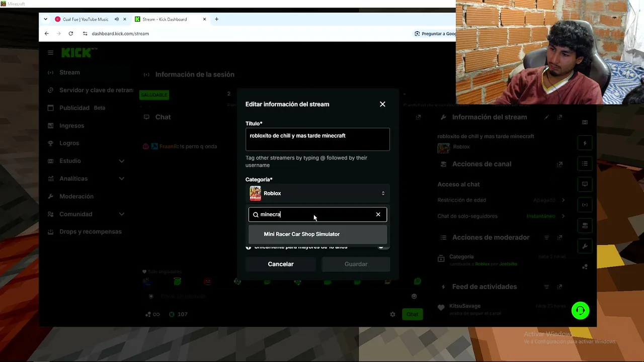
Task: Click KitsuSavage in the activity feed
Action: click(x=465, y=306)
